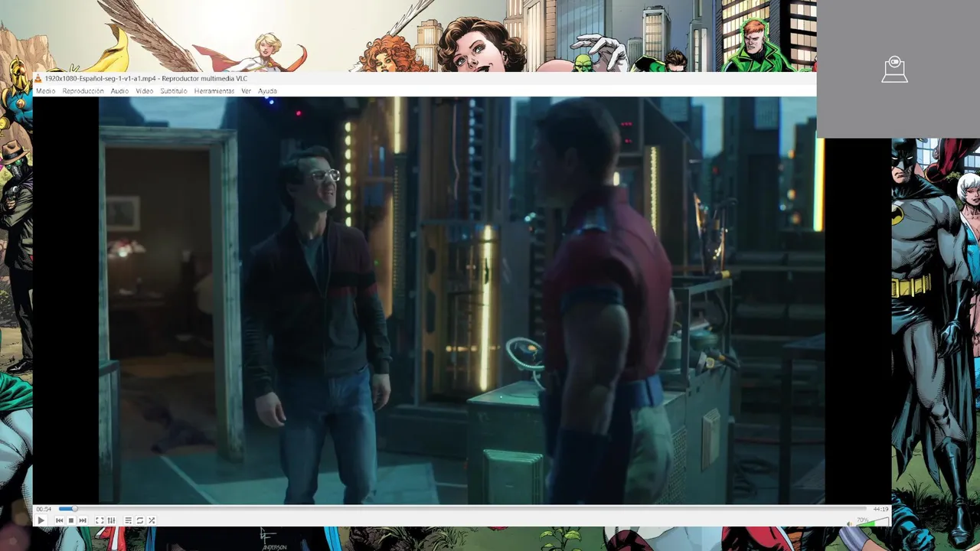Click the VLC cone icon in title bar

(38, 78)
